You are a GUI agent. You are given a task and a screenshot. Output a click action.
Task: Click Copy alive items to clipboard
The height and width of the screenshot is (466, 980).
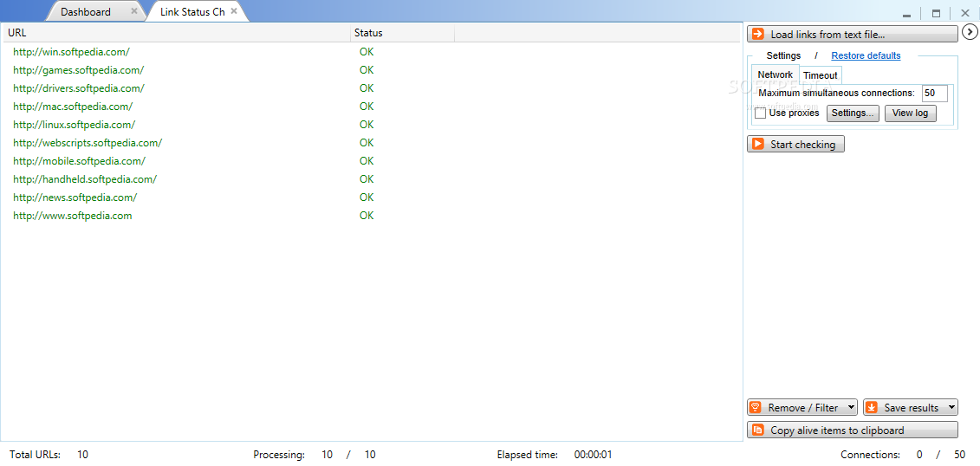pyautogui.click(x=853, y=430)
